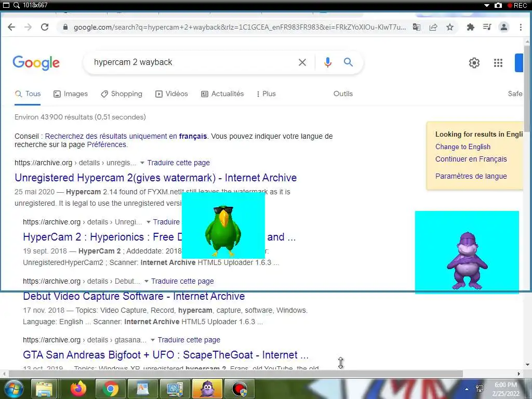Screen dimensions: 532x399
Task: Open GTA San Andreas Bigfoot + UFO result
Action: [166, 355]
